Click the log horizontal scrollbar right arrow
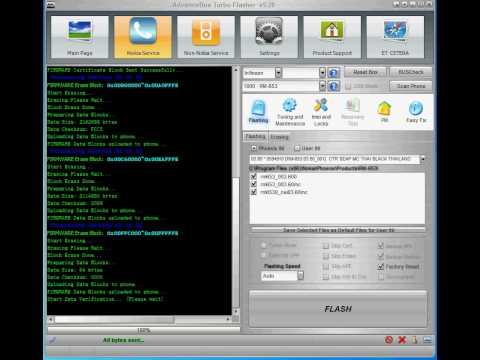This screenshot has width=480, height=360. 228,319
